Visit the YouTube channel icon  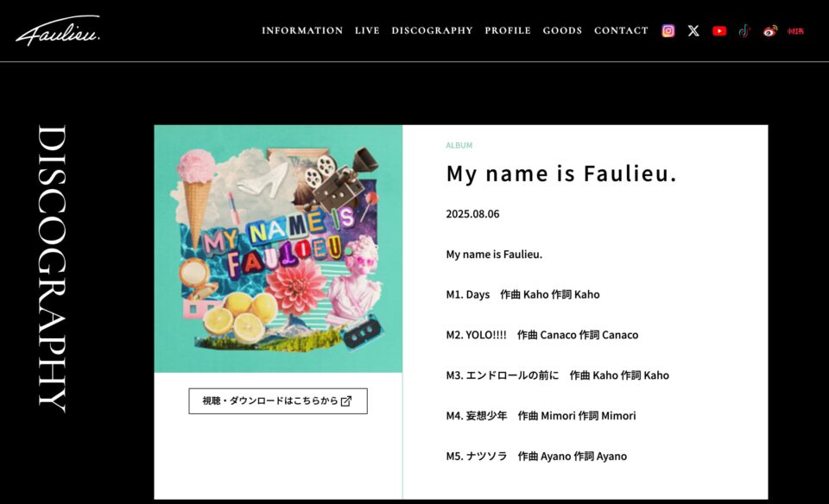coord(719,30)
